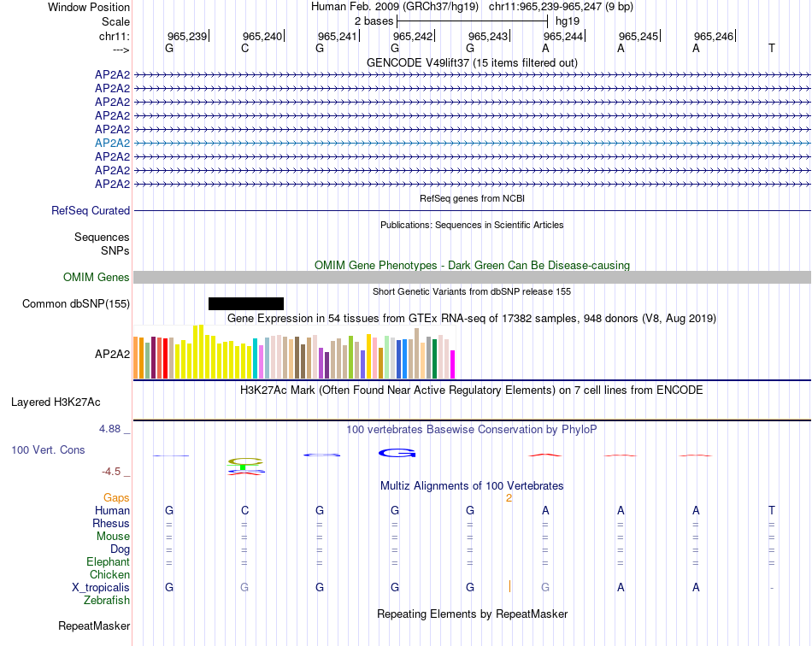Open the H3K27Ac Mark track title
Screen dimensions: 812x646
click(472, 391)
